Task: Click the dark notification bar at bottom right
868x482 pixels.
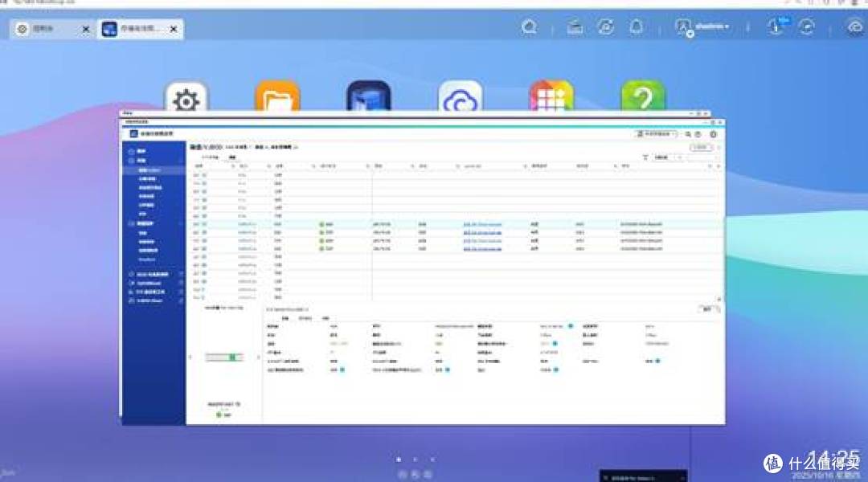Action: (643, 477)
